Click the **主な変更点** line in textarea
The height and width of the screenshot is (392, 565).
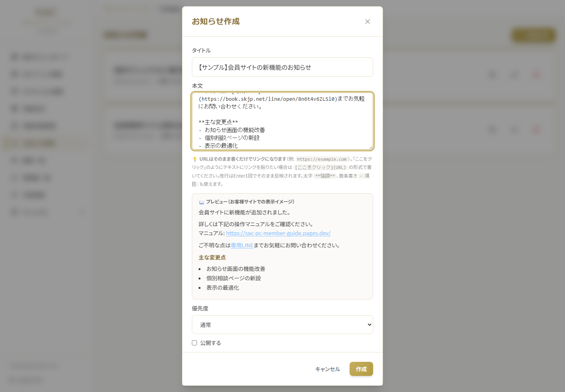point(218,122)
